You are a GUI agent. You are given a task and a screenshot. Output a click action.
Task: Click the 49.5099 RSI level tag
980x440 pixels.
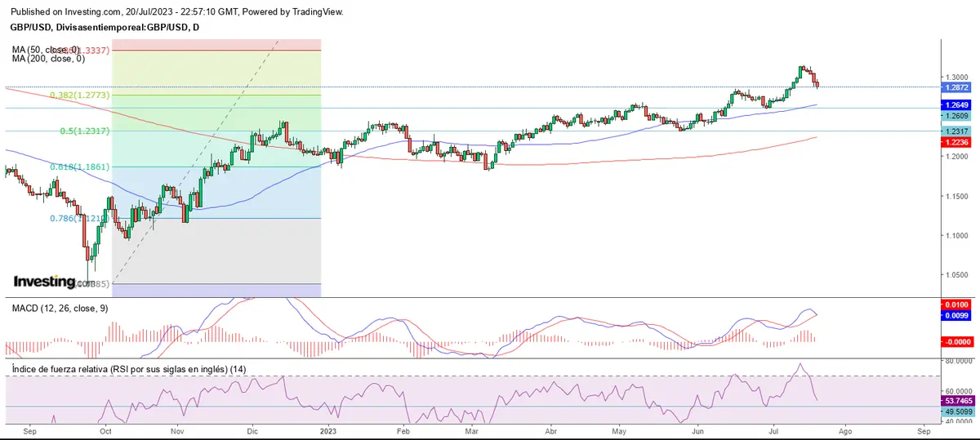[x=956, y=412]
